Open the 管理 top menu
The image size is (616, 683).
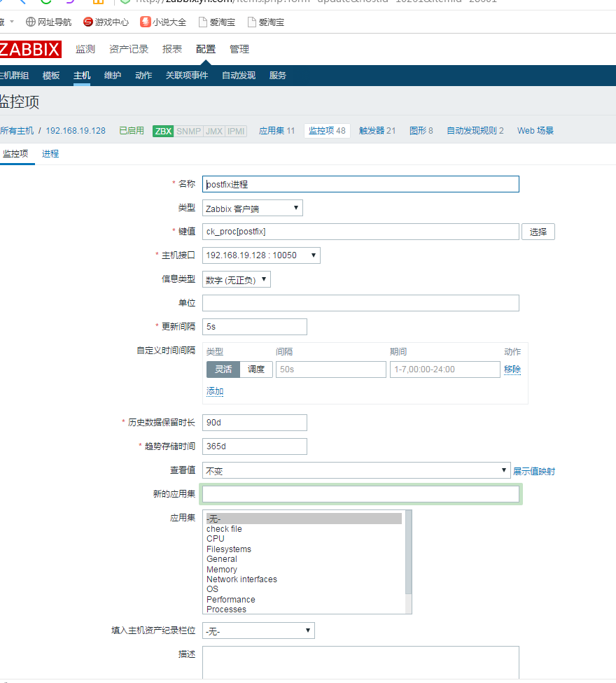[239, 49]
